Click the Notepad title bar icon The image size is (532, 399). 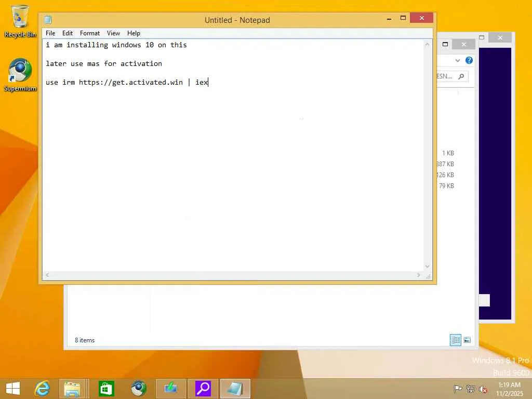tap(48, 20)
